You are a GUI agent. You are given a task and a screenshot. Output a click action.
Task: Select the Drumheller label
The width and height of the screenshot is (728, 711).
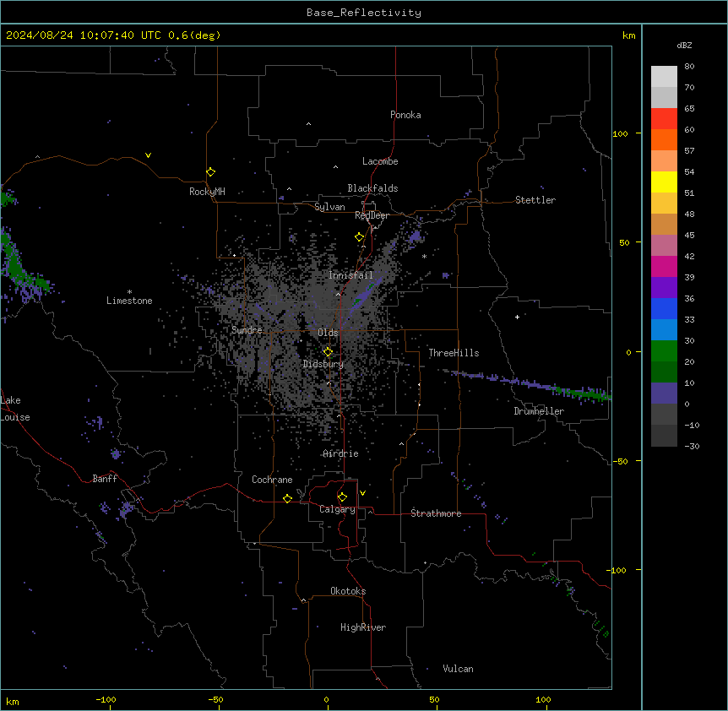[x=539, y=411]
